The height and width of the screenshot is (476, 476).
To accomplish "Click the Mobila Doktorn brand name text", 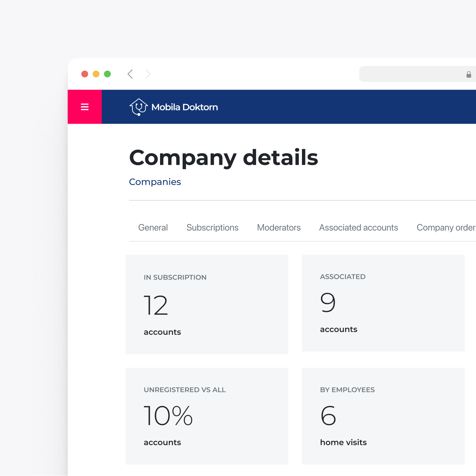I will [185, 107].
